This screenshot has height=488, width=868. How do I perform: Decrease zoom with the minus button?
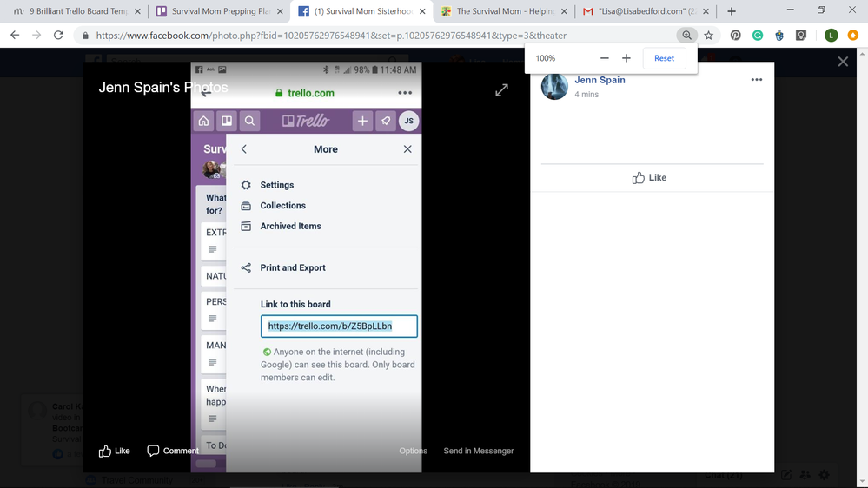605,58
